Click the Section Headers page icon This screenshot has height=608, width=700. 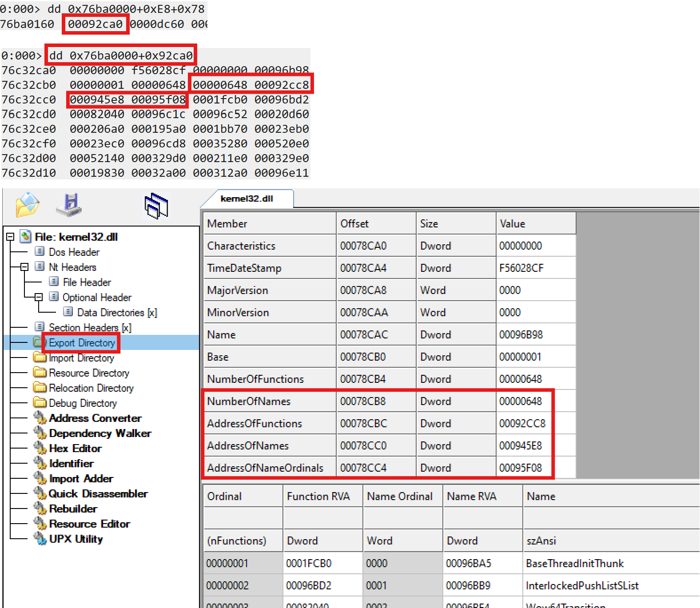(x=40, y=327)
